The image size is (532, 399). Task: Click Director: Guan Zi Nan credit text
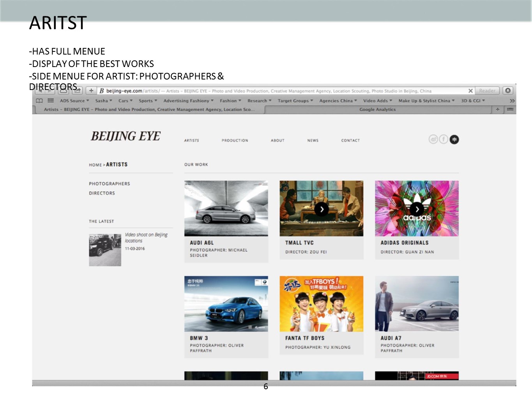click(x=407, y=252)
